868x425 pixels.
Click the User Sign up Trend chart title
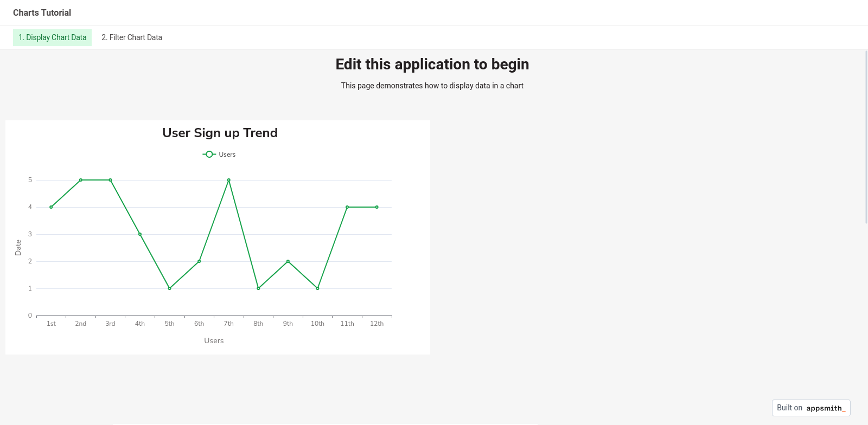pyautogui.click(x=220, y=133)
